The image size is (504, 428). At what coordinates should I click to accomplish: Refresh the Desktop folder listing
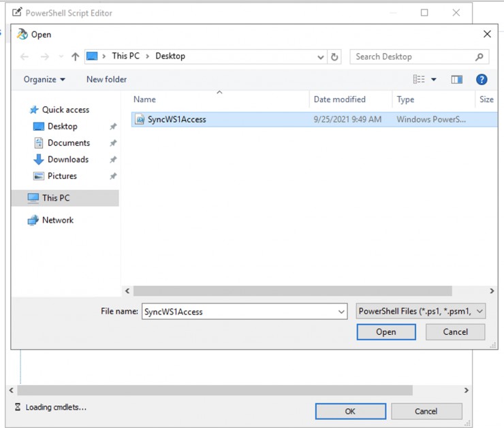click(x=334, y=57)
